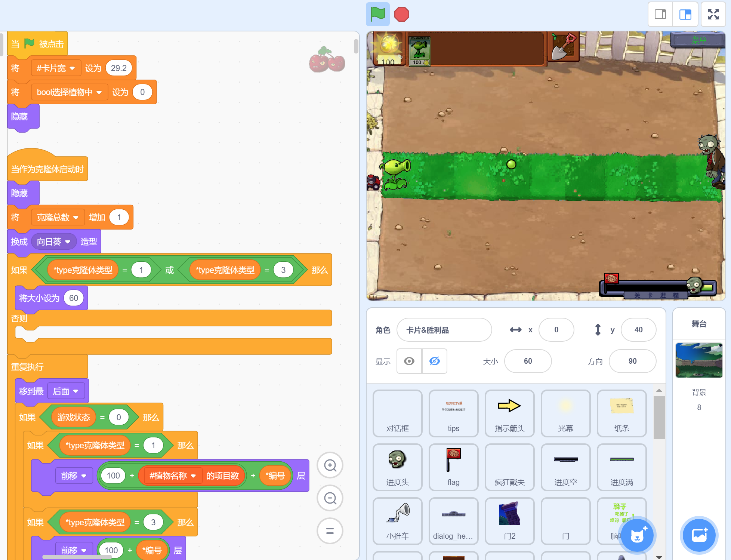Select the 进度满 sprite
The height and width of the screenshot is (560, 731).
click(x=622, y=467)
